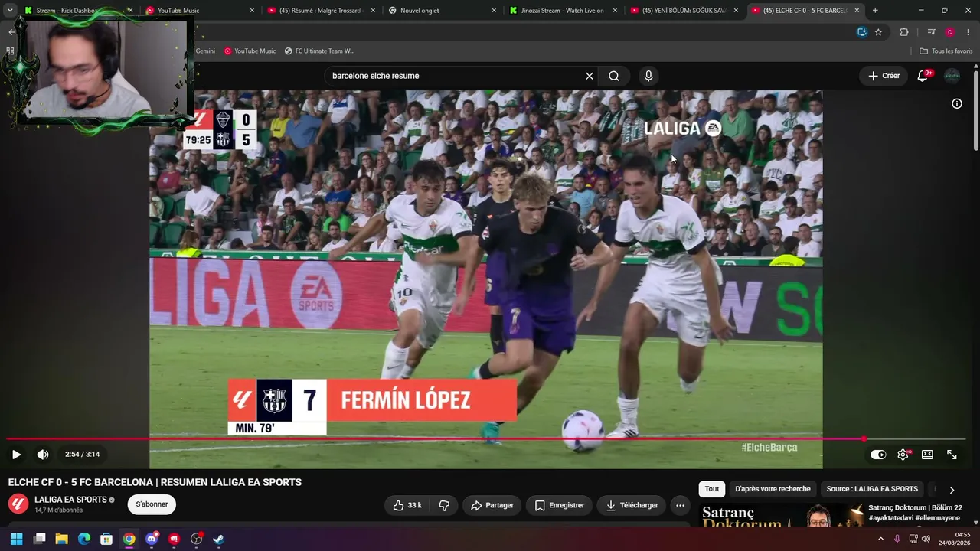
Task: Download the video with Télécharger
Action: coord(632,505)
